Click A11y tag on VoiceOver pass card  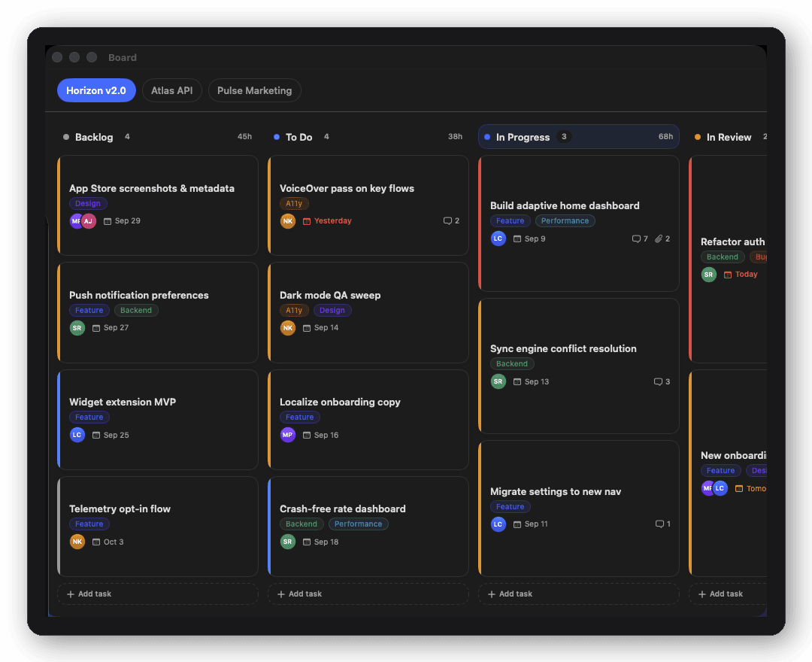click(294, 204)
